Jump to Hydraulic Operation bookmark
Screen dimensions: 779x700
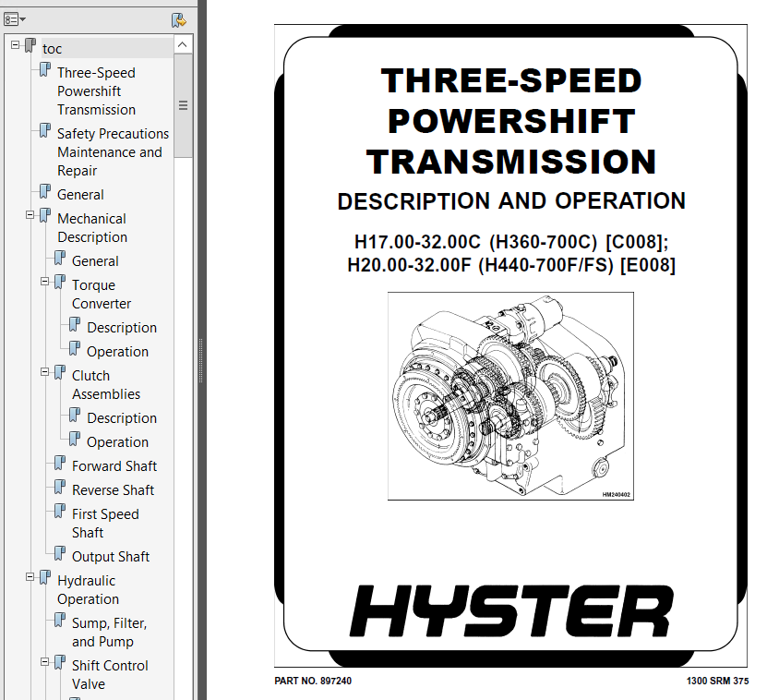[88, 589]
